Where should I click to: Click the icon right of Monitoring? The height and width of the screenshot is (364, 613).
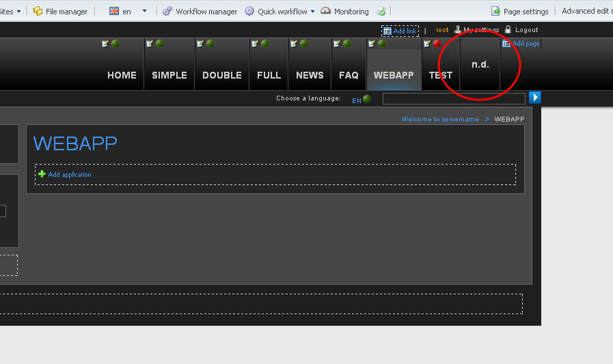(381, 11)
